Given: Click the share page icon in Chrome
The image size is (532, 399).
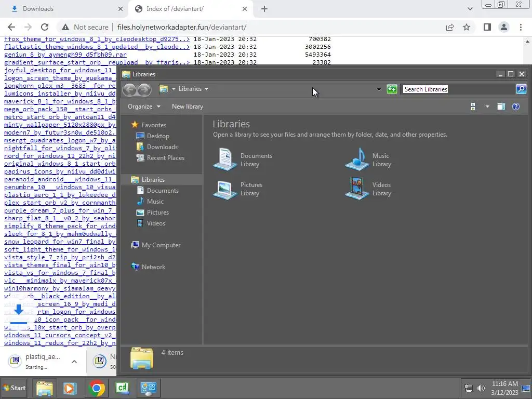Looking at the screenshot, I should (x=450, y=27).
